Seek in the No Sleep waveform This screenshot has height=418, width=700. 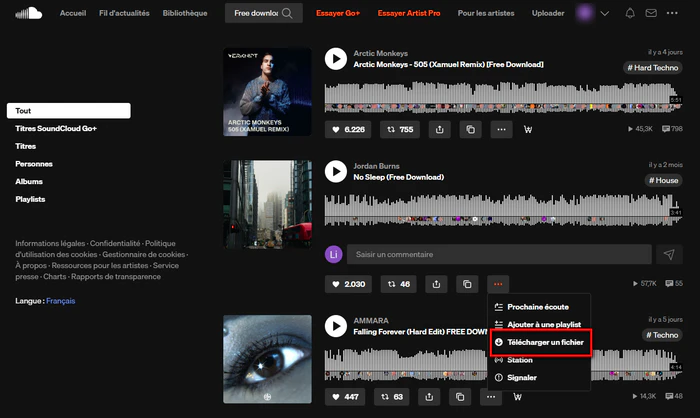coord(503,209)
